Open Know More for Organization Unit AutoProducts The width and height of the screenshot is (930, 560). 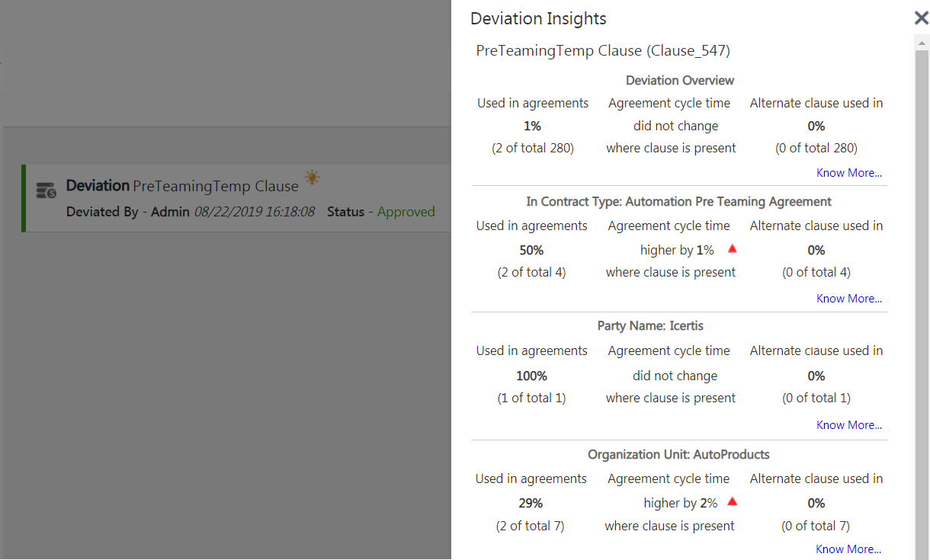(848, 549)
